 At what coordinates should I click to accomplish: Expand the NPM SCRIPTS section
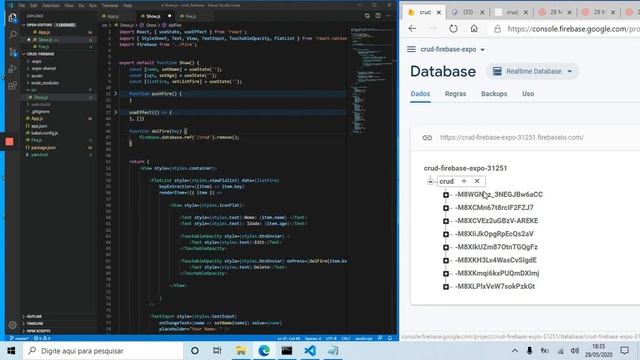pyautogui.click(x=38, y=331)
